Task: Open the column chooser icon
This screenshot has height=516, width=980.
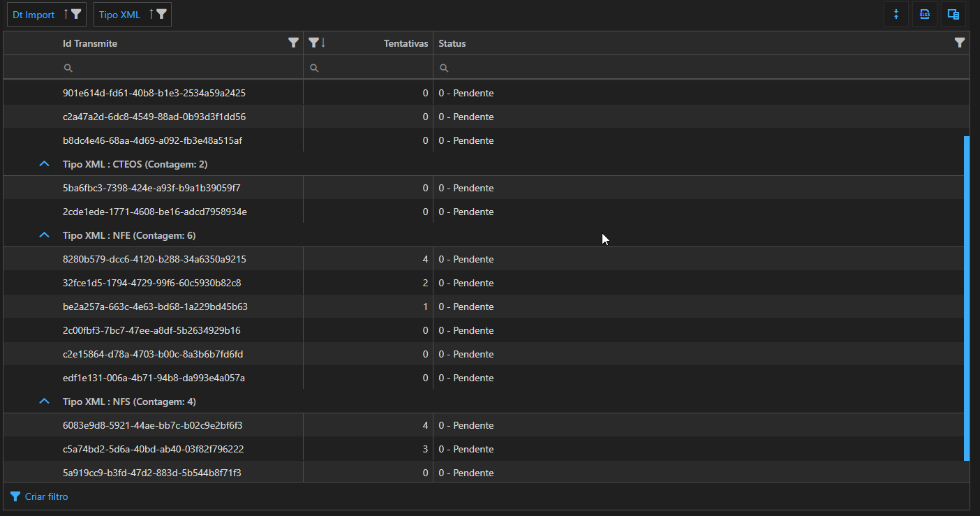Action: (953, 14)
